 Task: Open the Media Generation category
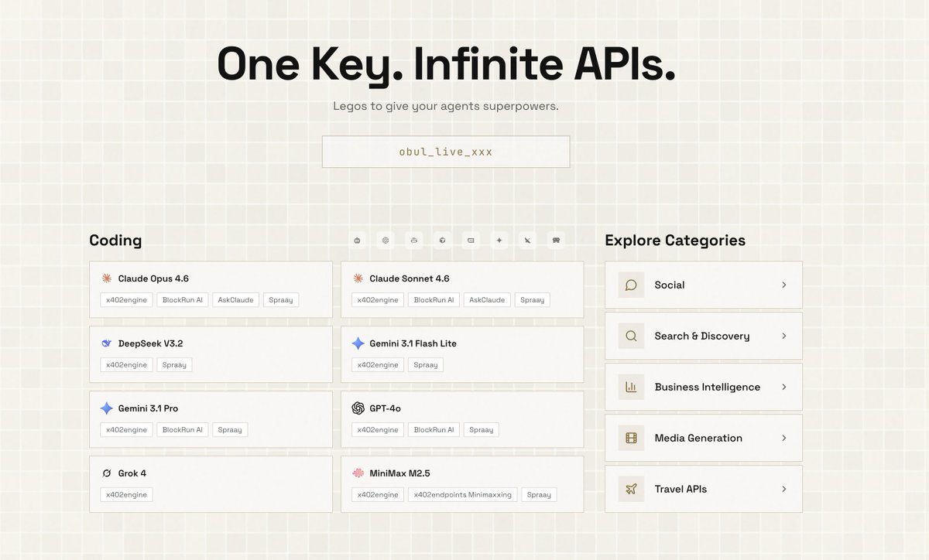click(704, 438)
